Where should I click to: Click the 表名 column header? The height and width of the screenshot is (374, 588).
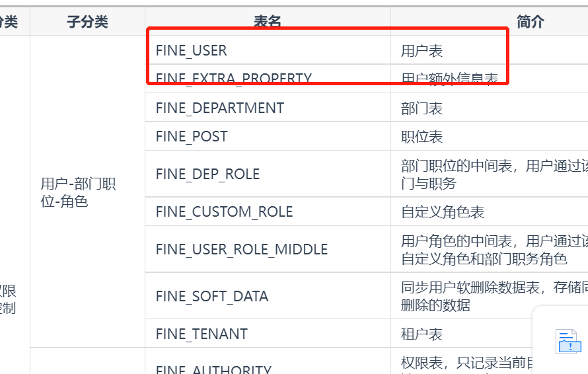click(x=268, y=22)
